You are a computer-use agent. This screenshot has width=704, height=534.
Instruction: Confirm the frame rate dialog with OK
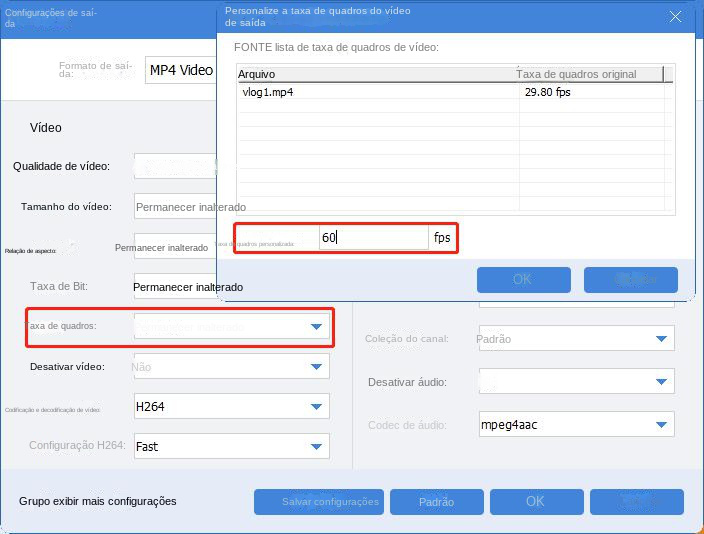tap(524, 280)
